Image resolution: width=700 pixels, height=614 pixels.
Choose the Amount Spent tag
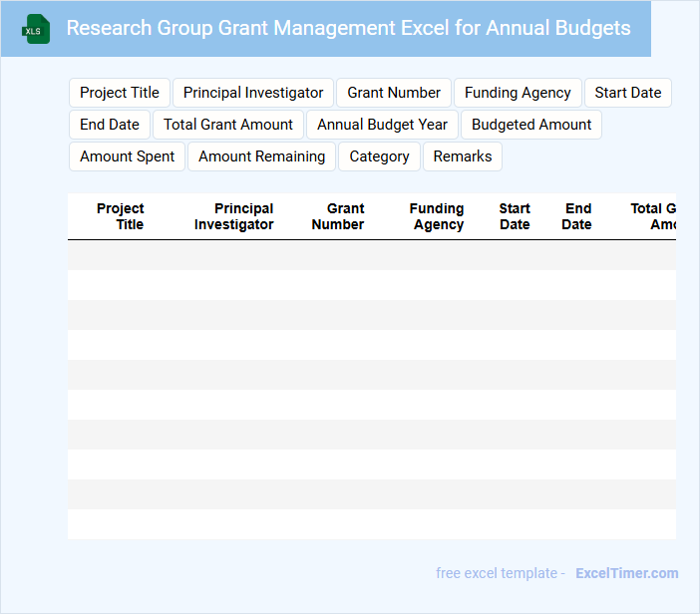click(x=127, y=156)
